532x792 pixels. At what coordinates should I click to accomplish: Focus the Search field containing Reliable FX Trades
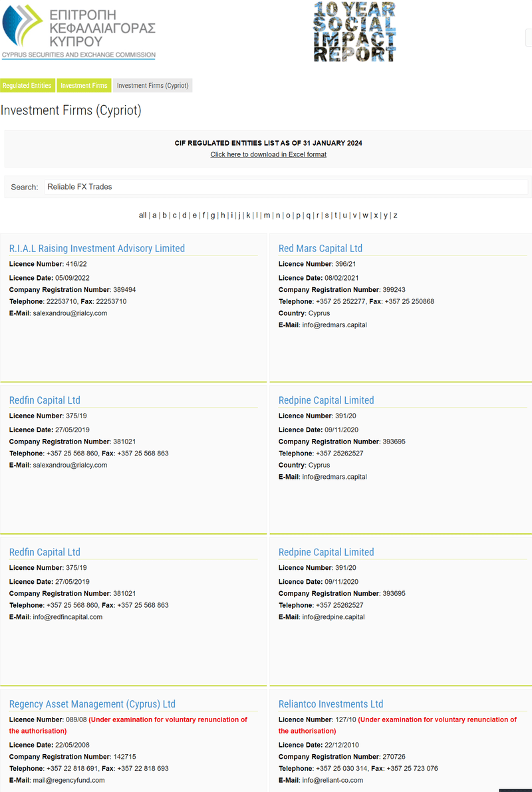286,187
